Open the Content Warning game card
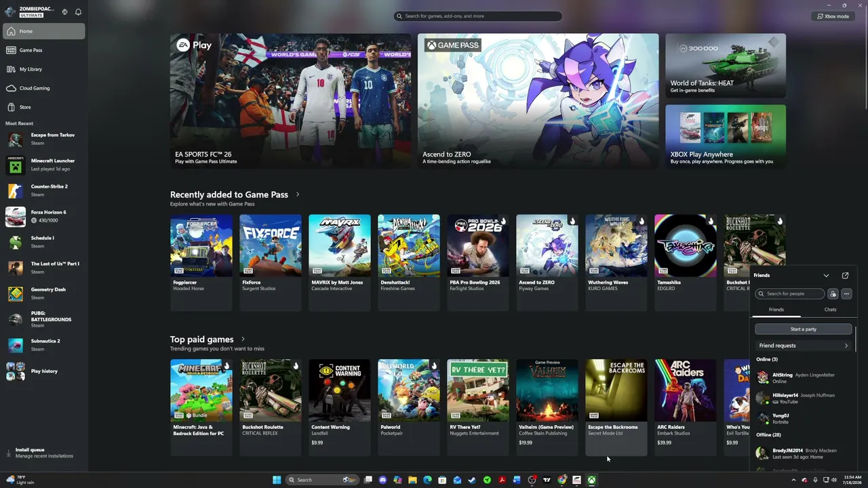Screen dimensions: 868x488 click(x=340, y=407)
